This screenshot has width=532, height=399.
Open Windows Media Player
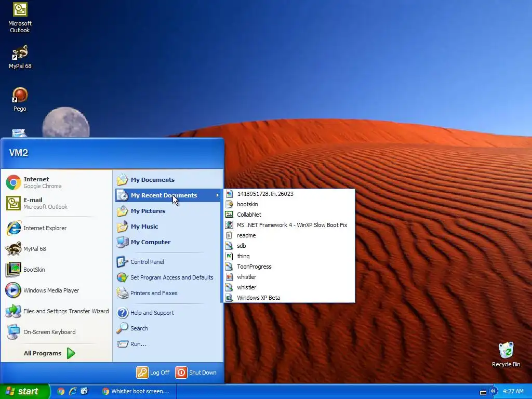coord(56,290)
